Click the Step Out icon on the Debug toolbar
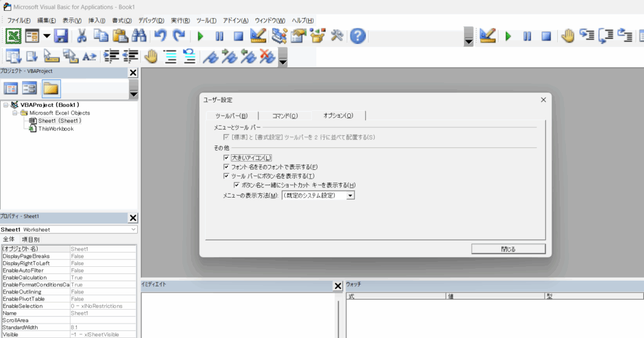This screenshot has width=644, height=338. pyautogui.click(x=625, y=36)
